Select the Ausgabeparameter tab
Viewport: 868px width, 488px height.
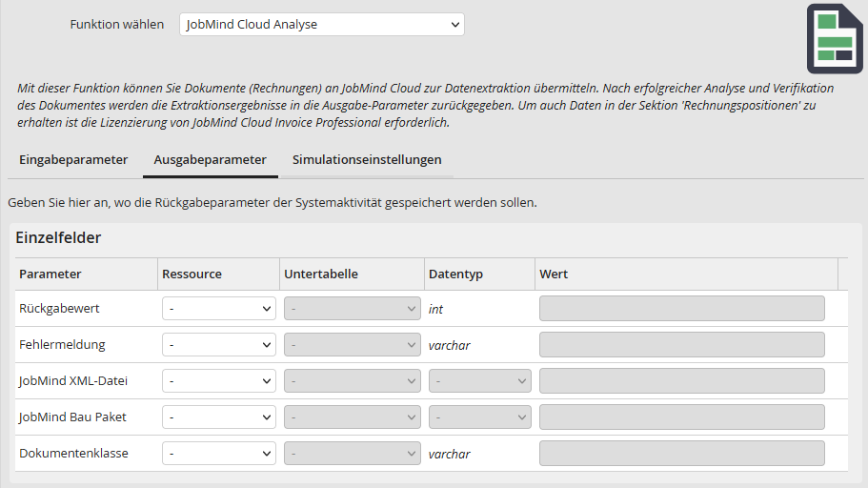pos(210,160)
